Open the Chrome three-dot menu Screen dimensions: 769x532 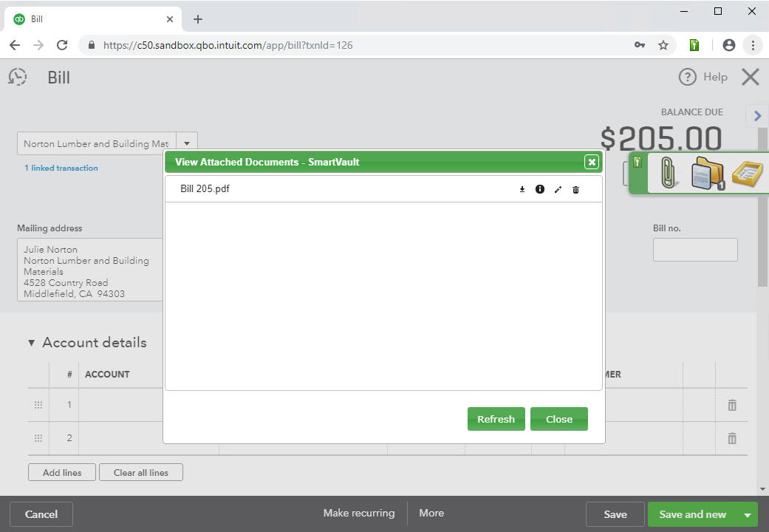pos(753,45)
